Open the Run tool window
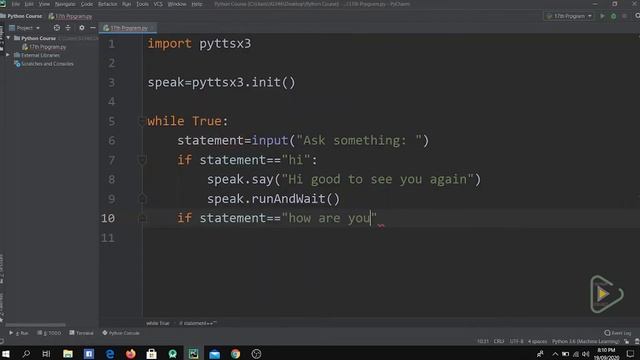This screenshot has width=640, height=360. (x=19, y=333)
